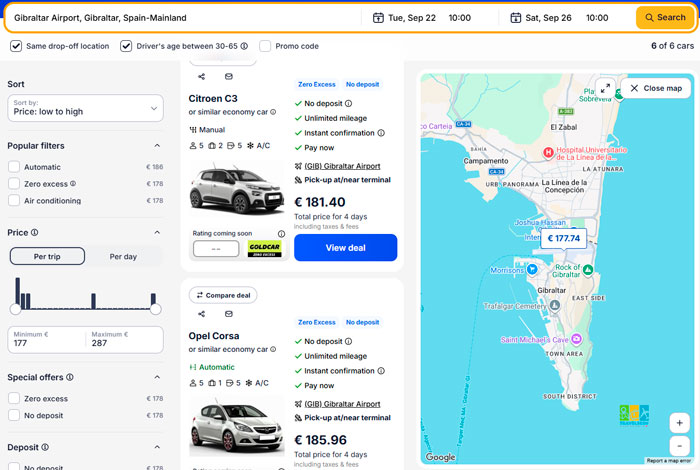Email the Opel Corsa deal
The height and width of the screenshot is (470, 700).
point(229,314)
